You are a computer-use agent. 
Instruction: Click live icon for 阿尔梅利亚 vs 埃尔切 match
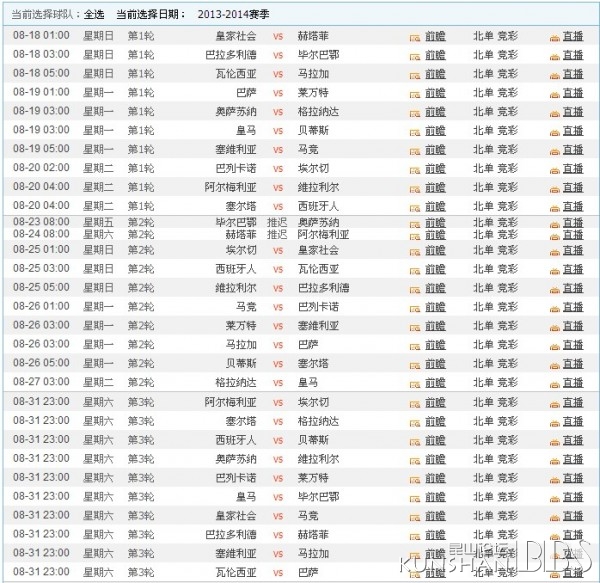(554, 402)
